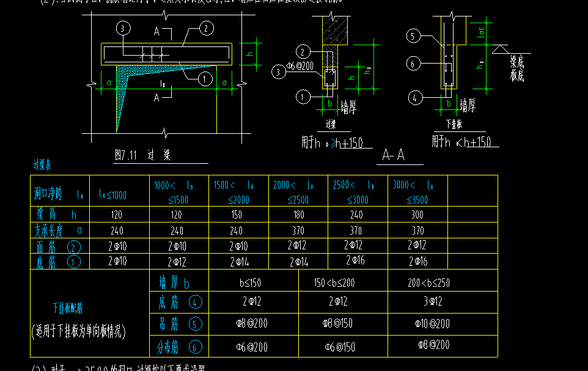Viewport: 588px width, 371px height.
Task: Click the 分布筋 ⑥ row label
Action: 179,347
